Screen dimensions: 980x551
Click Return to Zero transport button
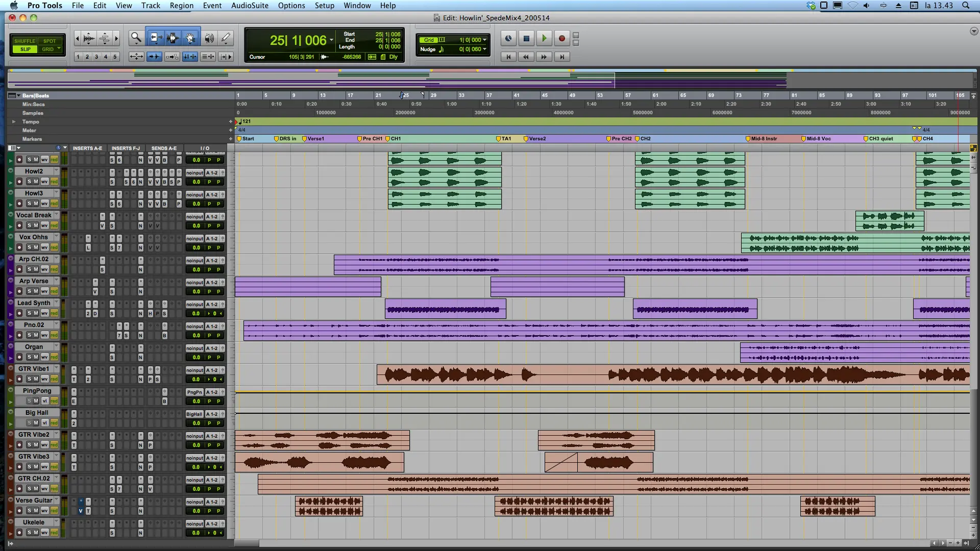pyautogui.click(x=508, y=57)
